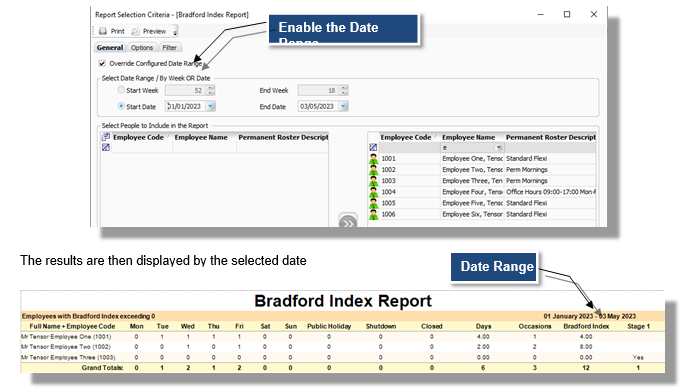
Task: Click 'Mr Tensor Employee One (1001)' report row
Action: 342,337
